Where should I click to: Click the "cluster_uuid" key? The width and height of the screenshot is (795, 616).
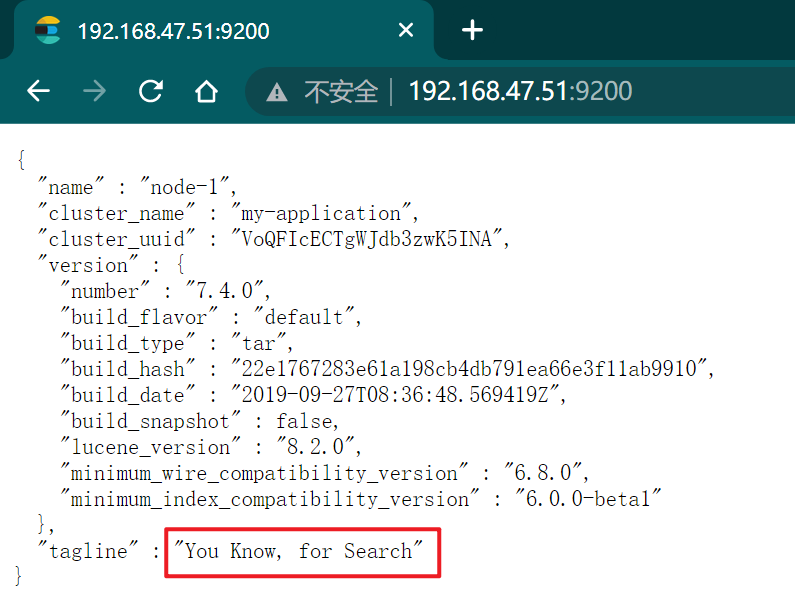pos(117,239)
